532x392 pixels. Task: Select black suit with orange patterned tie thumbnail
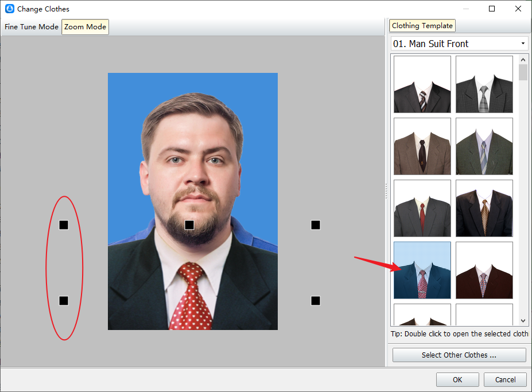pos(484,208)
